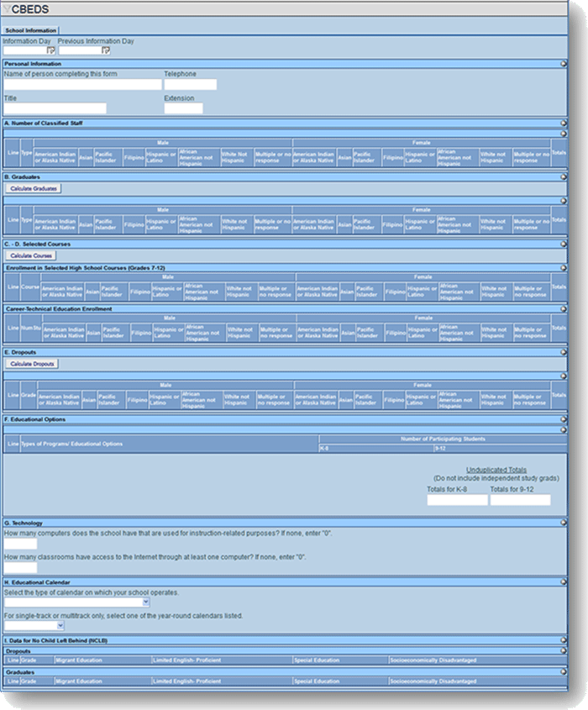This screenshot has width=588, height=710.
Task: Click the 'Totals' header in Classified Staff table
Action: (x=559, y=153)
